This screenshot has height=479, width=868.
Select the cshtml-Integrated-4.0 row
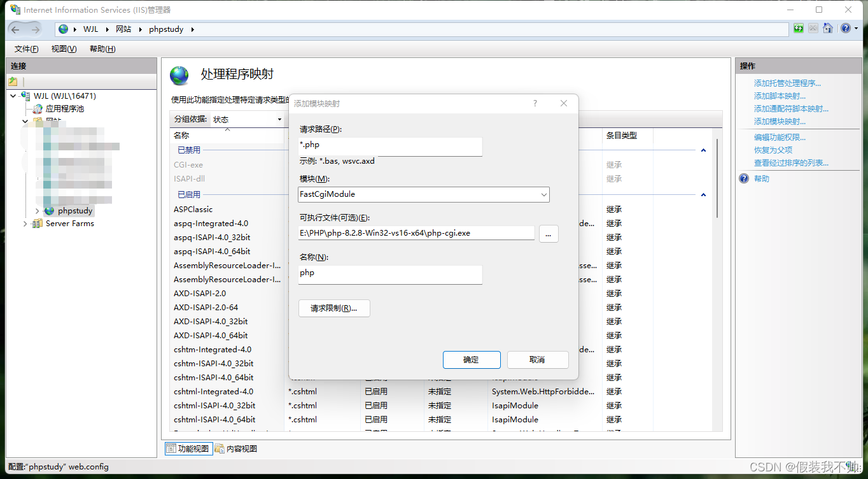click(214, 392)
